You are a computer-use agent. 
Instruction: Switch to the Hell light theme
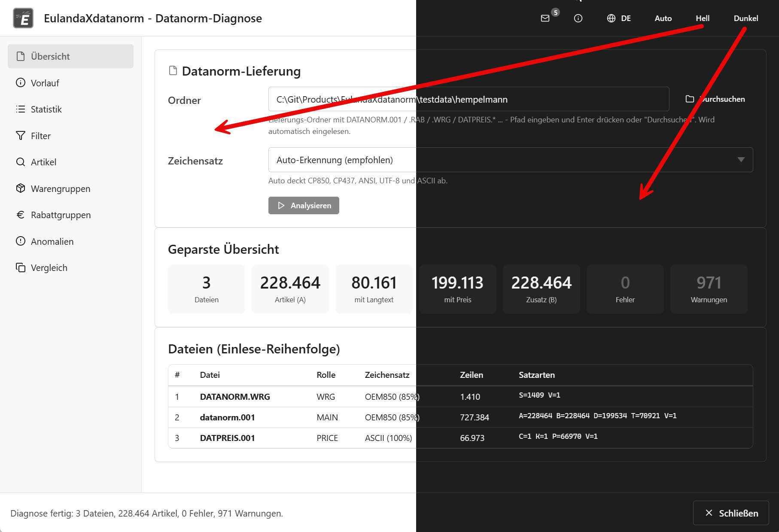pyautogui.click(x=703, y=18)
